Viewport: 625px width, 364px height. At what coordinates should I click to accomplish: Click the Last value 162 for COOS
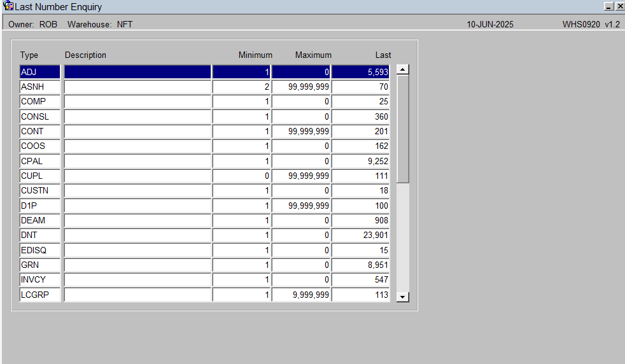click(361, 146)
